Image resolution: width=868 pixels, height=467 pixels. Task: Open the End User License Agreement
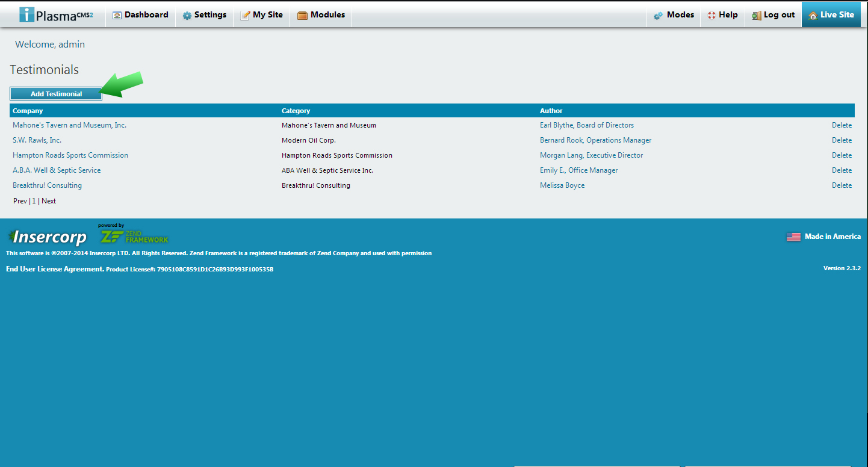[55, 269]
